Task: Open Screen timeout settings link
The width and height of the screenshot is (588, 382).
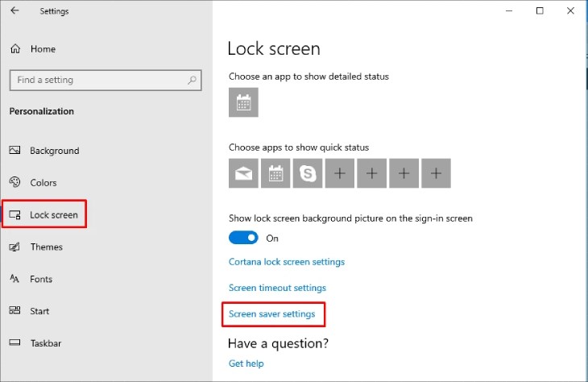Action: [x=277, y=288]
